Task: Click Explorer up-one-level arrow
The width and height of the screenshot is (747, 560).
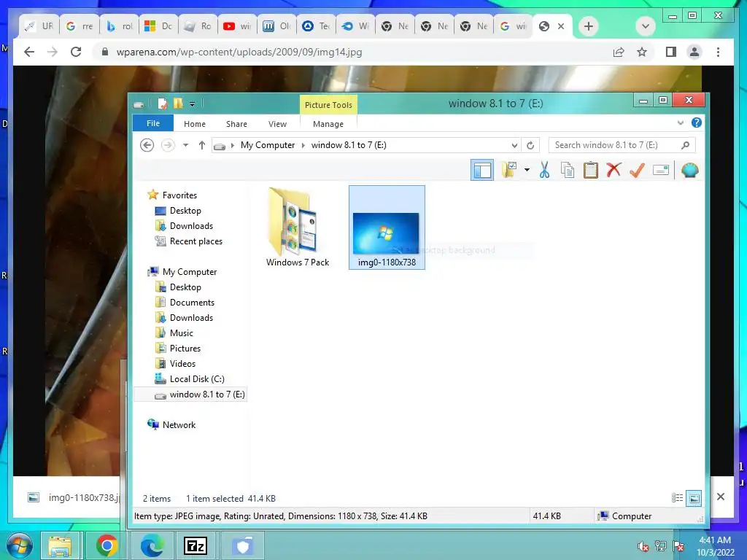Action: pyautogui.click(x=202, y=145)
